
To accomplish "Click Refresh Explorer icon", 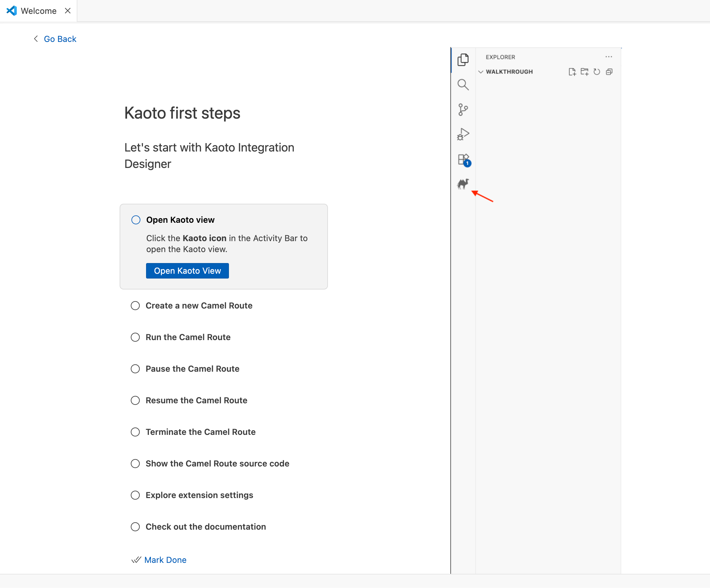I will [597, 72].
